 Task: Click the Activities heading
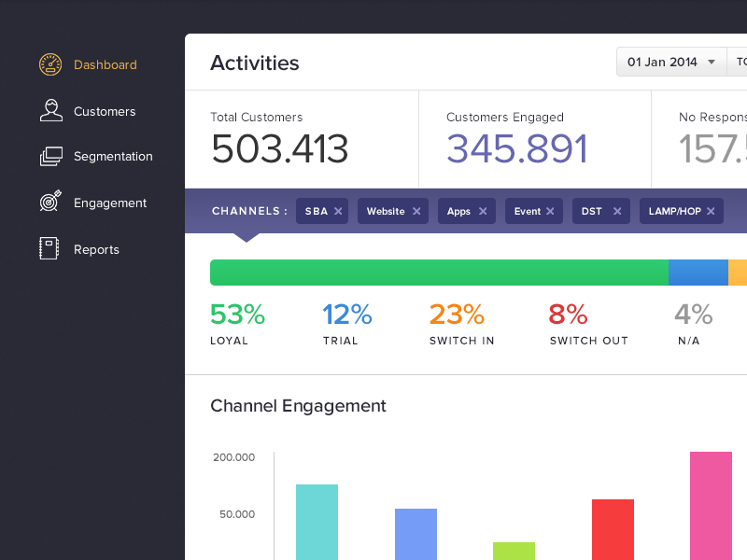coord(255,63)
